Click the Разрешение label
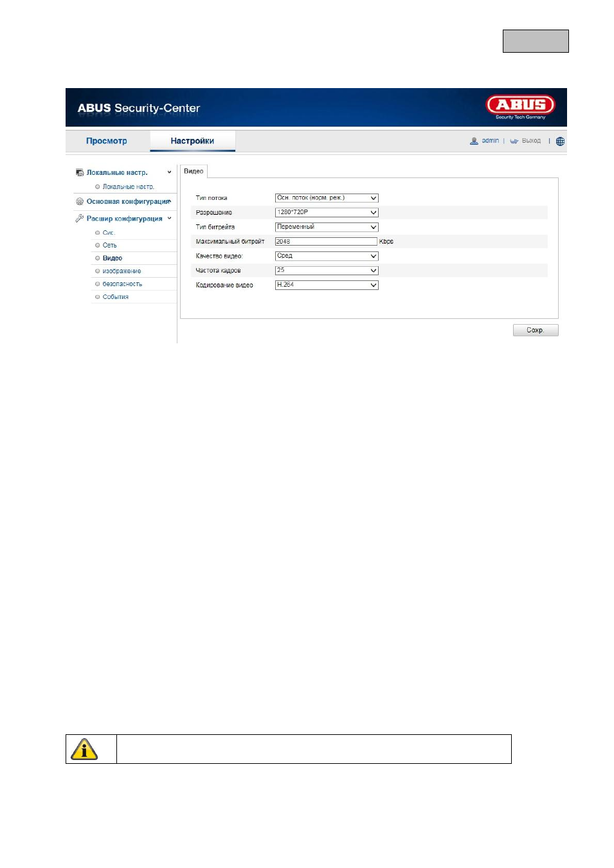 (x=214, y=212)
